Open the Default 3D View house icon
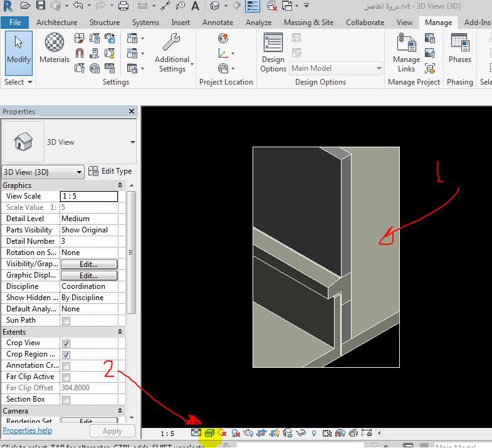The height and width of the screenshot is (448, 492). 215,6
